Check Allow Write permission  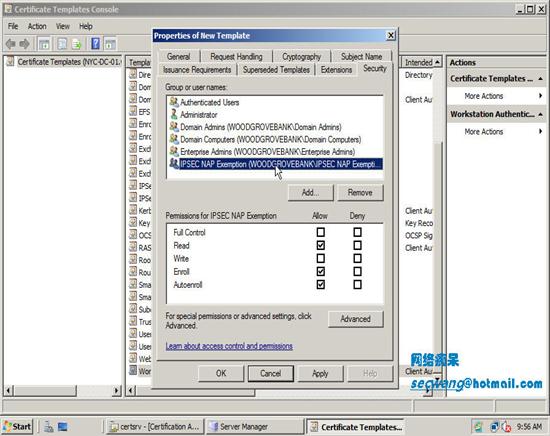[x=321, y=259]
